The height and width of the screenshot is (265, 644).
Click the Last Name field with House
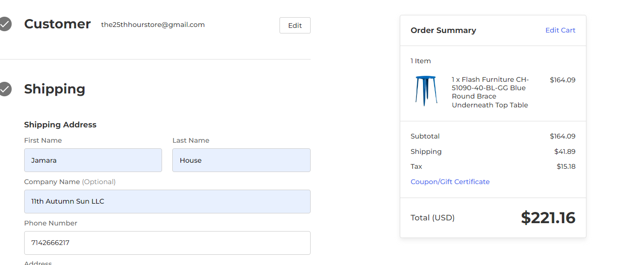tap(241, 160)
